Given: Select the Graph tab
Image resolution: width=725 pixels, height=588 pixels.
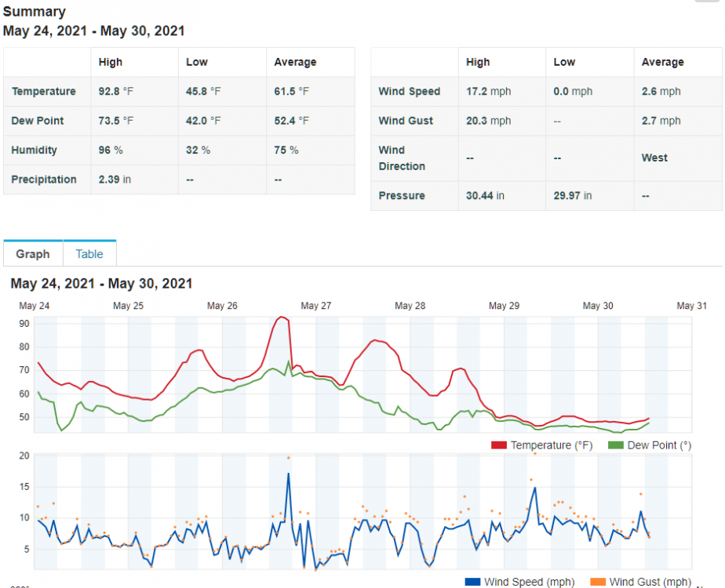Looking at the screenshot, I should pos(33,254).
